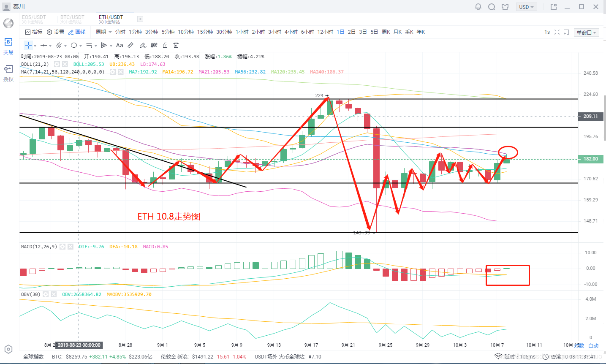The width and height of the screenshot is (606, 364).
Task: Toggle 对数 log scale option
Action: [580, 345]
